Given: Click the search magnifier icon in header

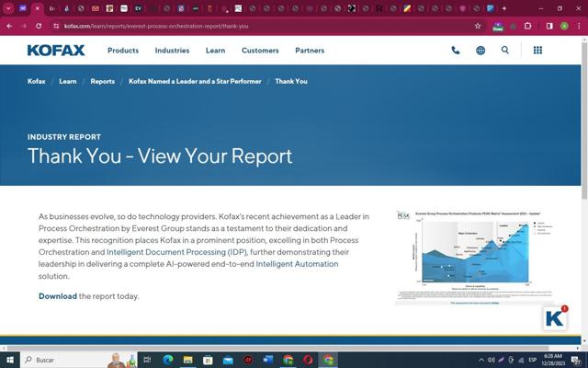Looking at the screenshot, I should 505,50.
